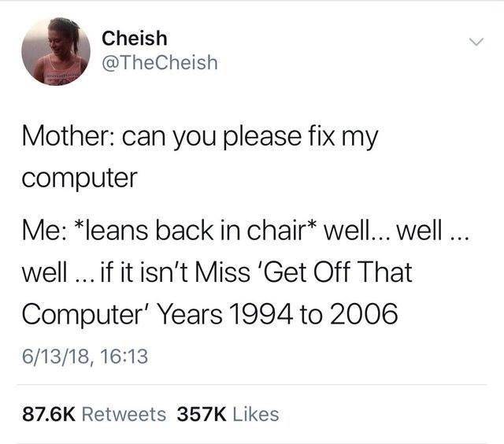Click the Cheish profile avatar photo
504x444 pixels.
(55, 51)
